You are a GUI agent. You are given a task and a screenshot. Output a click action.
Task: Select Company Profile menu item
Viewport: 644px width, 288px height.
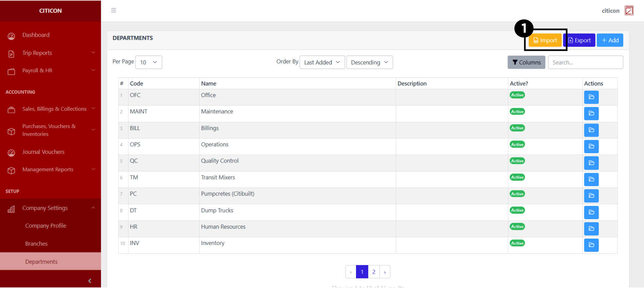coord(46,226)
